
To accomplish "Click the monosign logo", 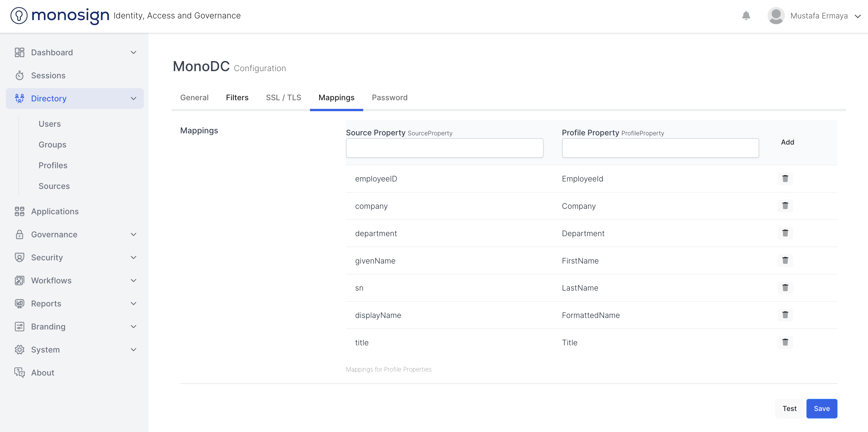I will (60, 16).
